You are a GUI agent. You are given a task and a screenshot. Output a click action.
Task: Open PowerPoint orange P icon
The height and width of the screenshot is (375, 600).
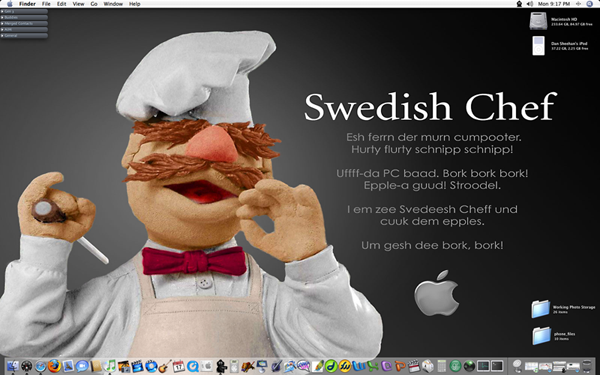400,366
